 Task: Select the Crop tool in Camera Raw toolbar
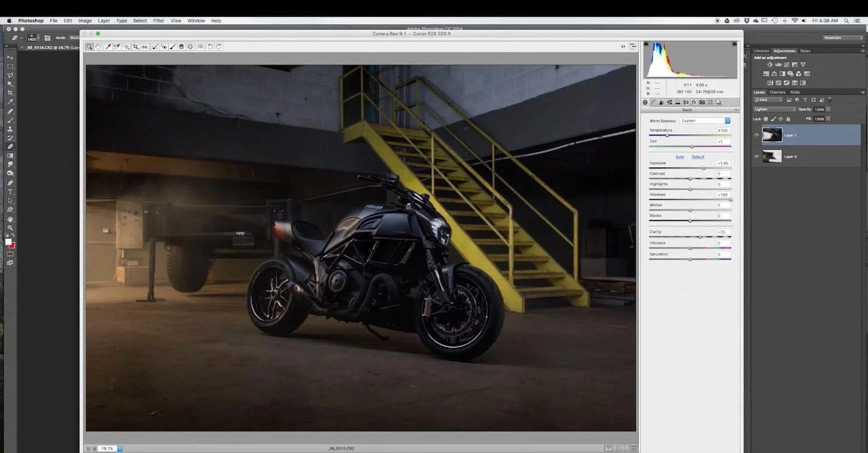[x=136, y=47]
